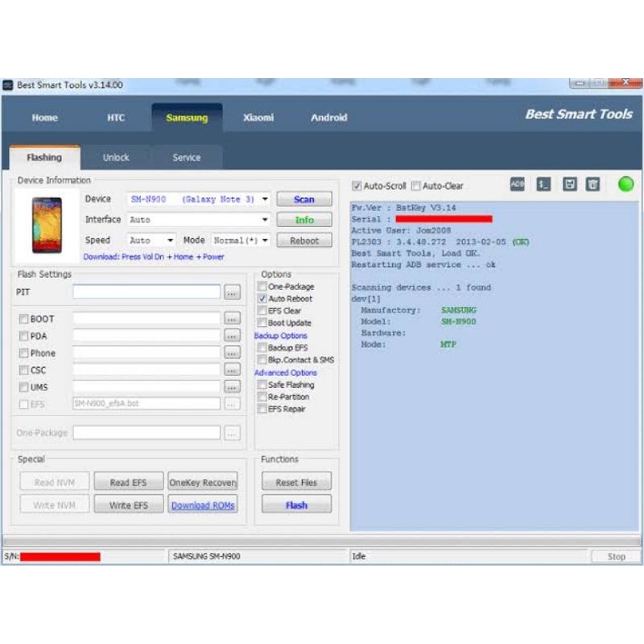This screenshot has height=644, width=644.
Task: Browse for a PIT file
Action: pyautogui.click(x=232, y=292)
